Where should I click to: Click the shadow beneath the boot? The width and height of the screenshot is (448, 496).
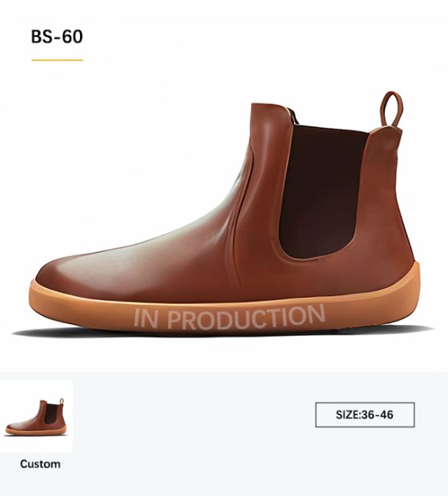[222, 334]
